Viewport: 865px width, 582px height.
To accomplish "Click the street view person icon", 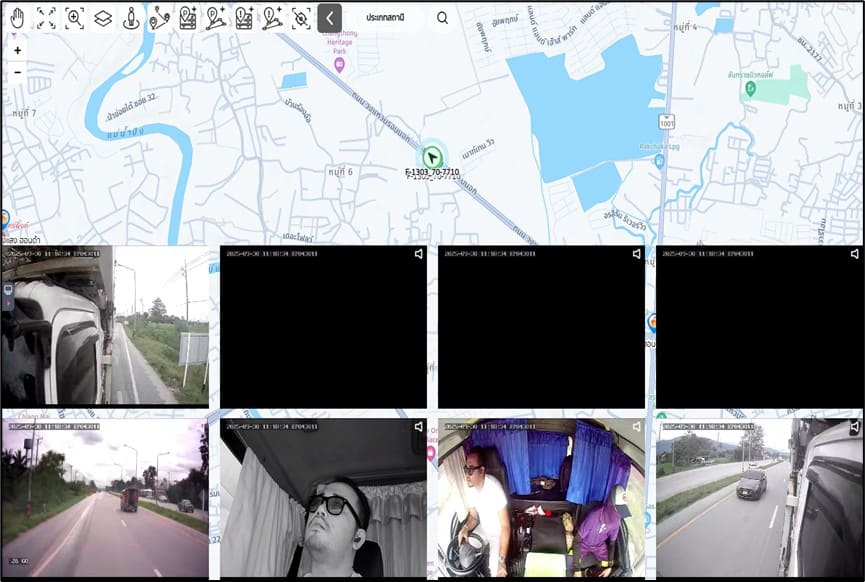I will click(131, 17).
